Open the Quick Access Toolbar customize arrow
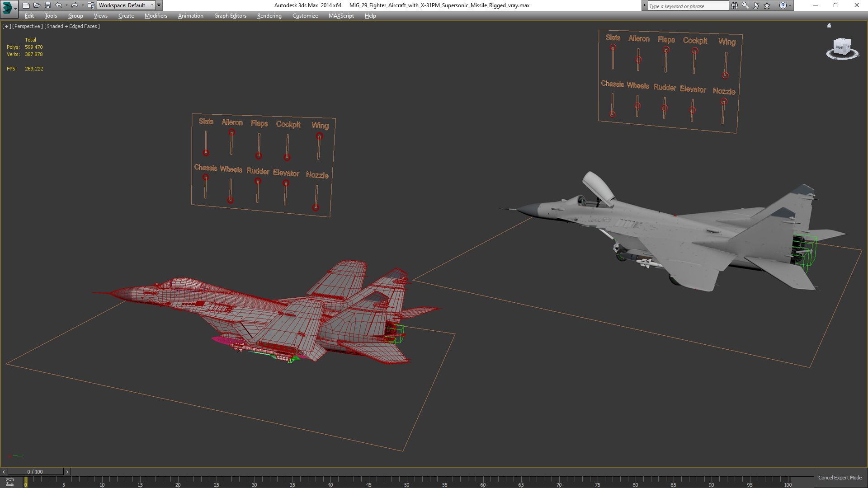Image resolution: width=868 pixels, height=488 pixels. click(x=159, y=5)
